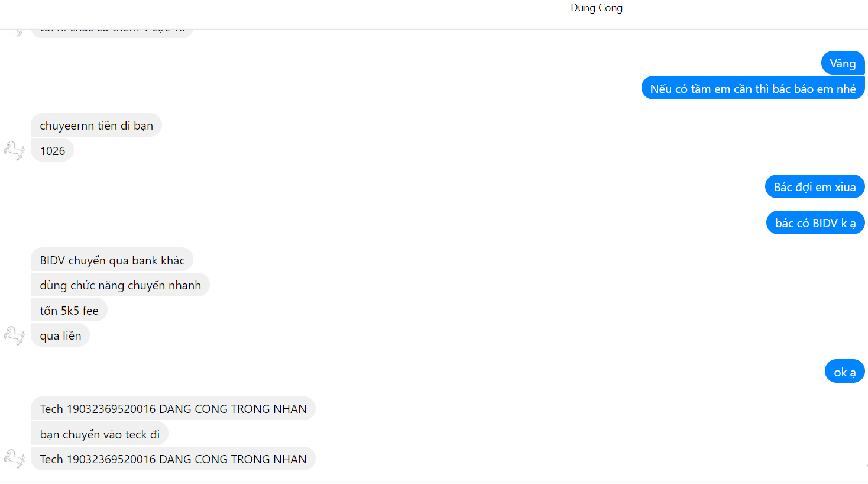This screenshot has width=868, height=484.
Task: Select the "BIDV chuyển qua bank khác" message
Action: (112, 260)
